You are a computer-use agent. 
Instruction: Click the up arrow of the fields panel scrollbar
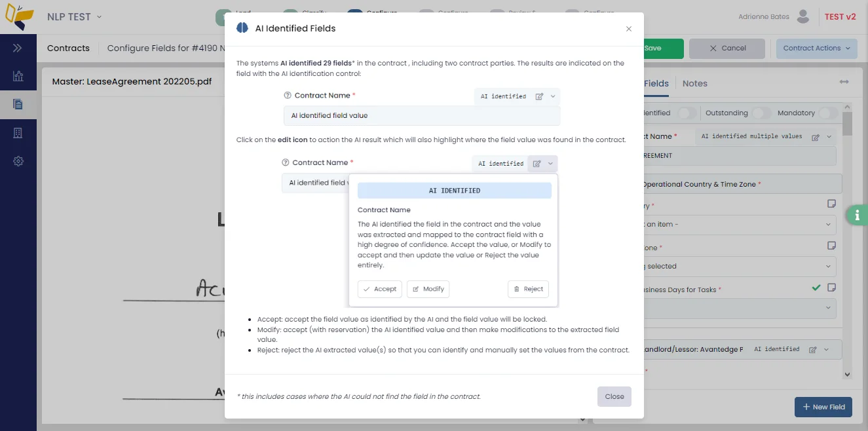pyautogui.click(x=847, y=107)
